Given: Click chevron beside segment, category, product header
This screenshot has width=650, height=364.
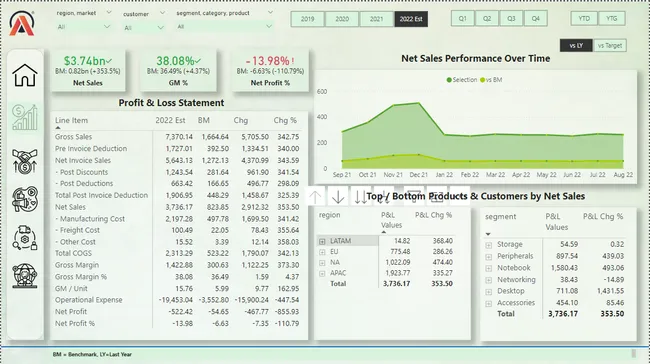Looking at the screenshot, I should pos(270,12).
